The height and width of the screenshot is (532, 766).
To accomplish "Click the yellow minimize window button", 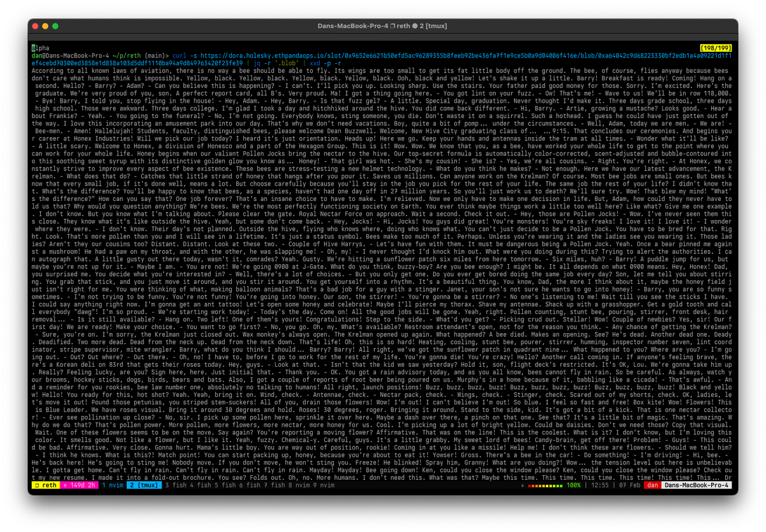I will point(45,26).
